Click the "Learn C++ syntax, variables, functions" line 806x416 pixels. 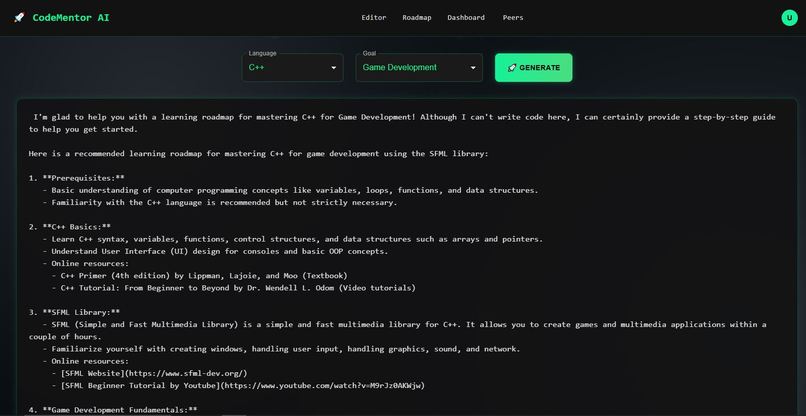coord(293,239)
